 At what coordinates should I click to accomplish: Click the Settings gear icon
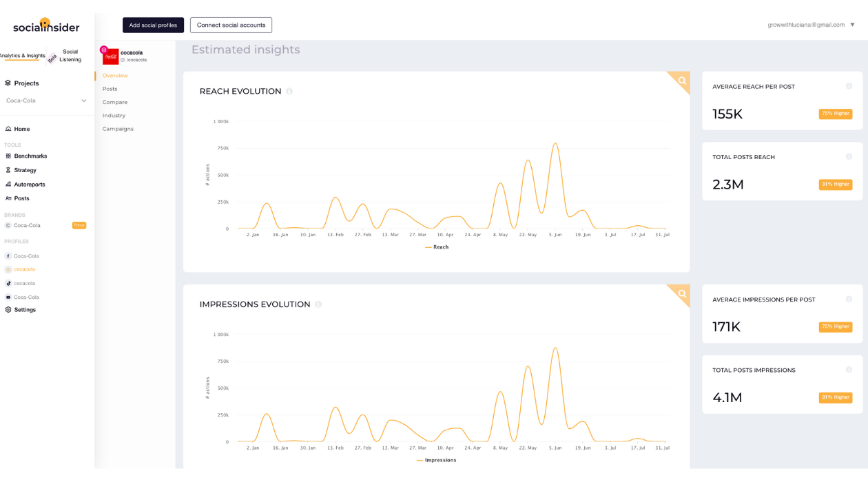(8, 310)
